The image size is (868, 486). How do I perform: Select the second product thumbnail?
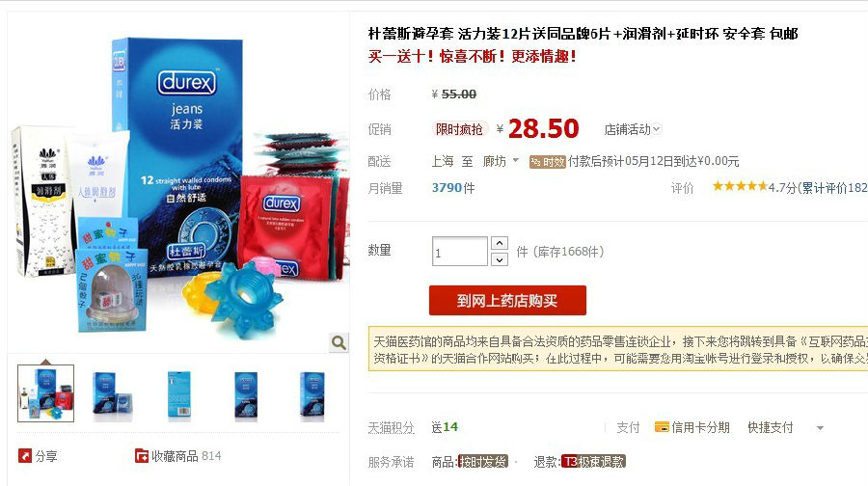tap(113, 393)
